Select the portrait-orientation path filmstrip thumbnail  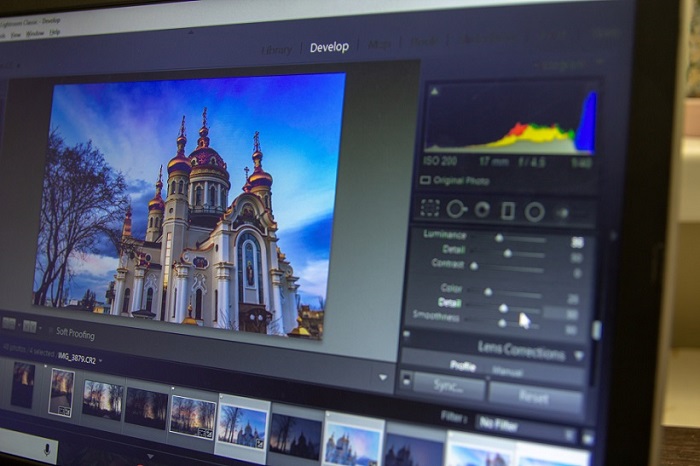point(62,393)
